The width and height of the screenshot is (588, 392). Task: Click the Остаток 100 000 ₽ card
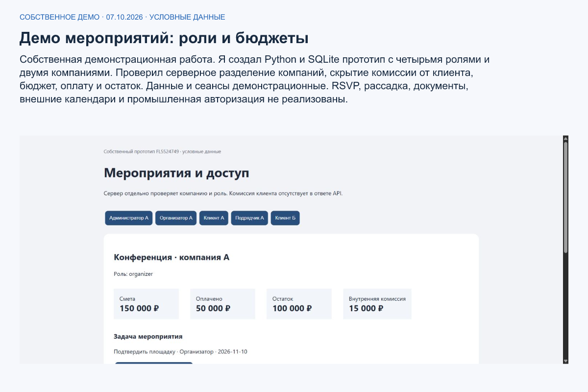299,304
